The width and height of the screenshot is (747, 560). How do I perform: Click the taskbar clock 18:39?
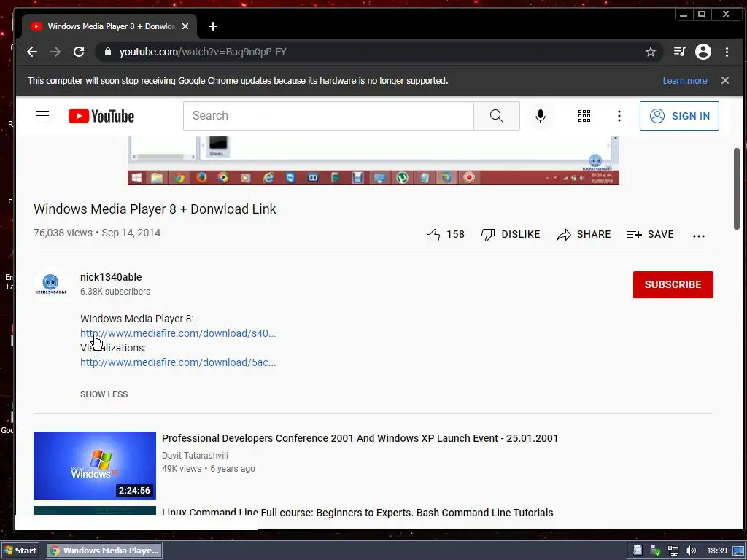[x=717, y=551]
